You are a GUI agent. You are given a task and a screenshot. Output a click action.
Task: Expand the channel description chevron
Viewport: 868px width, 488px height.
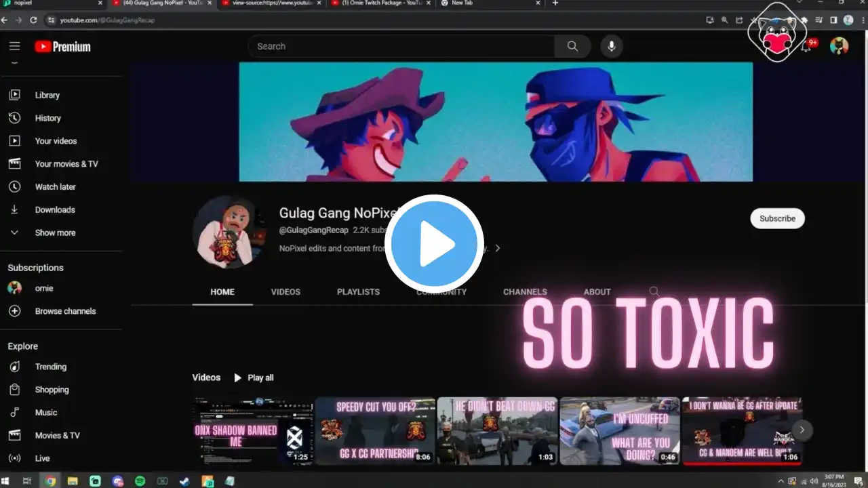click(497, 248)
